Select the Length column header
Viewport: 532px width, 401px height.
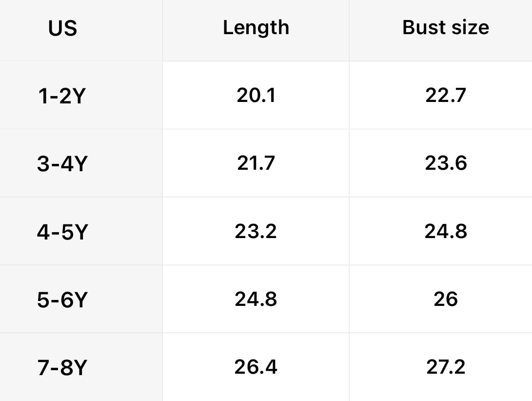pos(256,28)
